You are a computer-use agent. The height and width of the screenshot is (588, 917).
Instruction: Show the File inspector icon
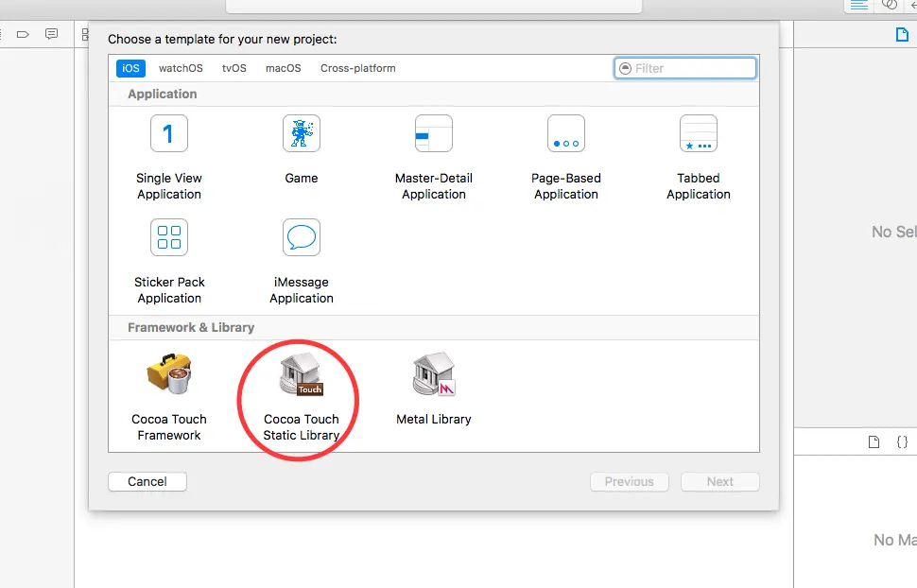902,35
